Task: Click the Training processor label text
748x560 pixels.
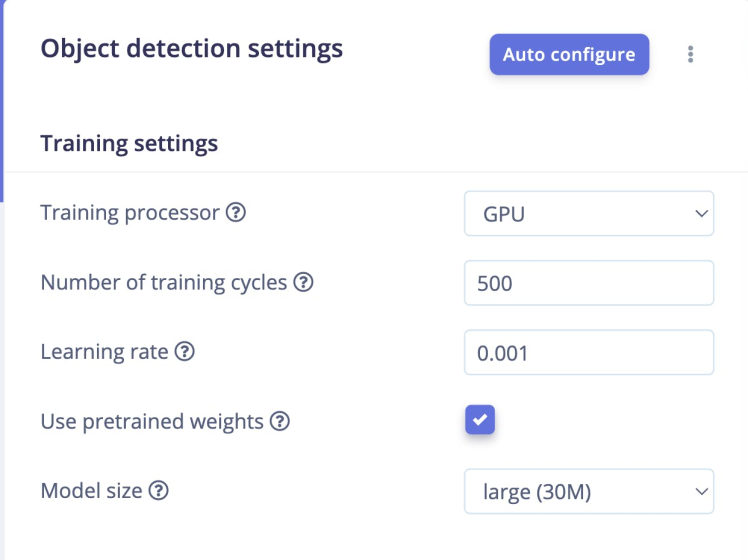Action: coord(129,213)
